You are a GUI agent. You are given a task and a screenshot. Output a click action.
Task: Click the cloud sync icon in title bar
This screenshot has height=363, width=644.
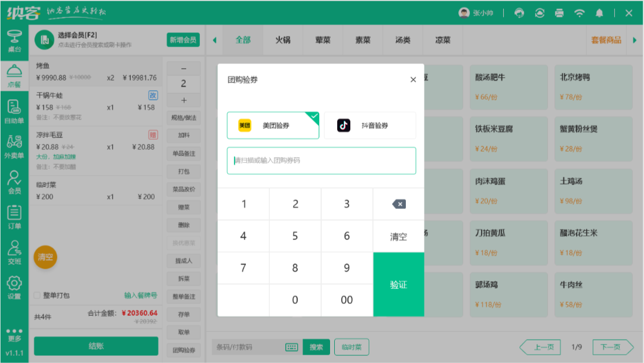coord(540,13)
